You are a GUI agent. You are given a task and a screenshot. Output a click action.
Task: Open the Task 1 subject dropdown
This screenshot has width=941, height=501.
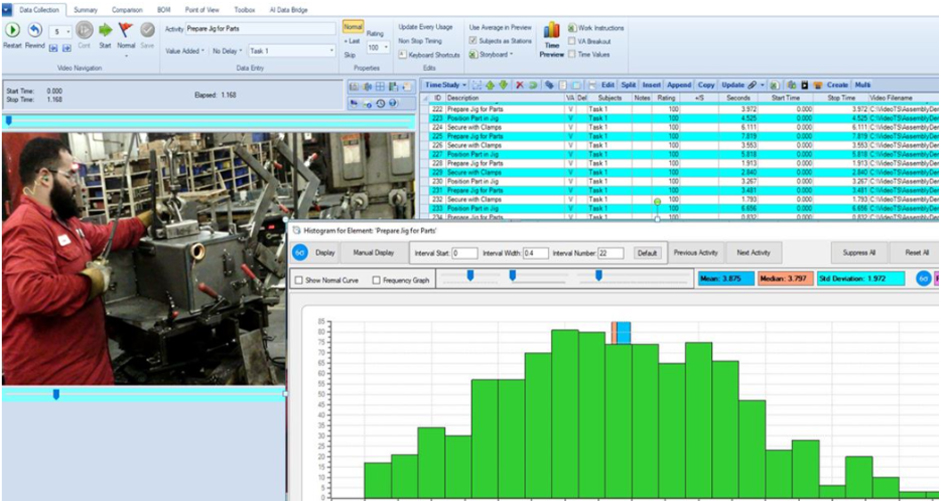291,50
